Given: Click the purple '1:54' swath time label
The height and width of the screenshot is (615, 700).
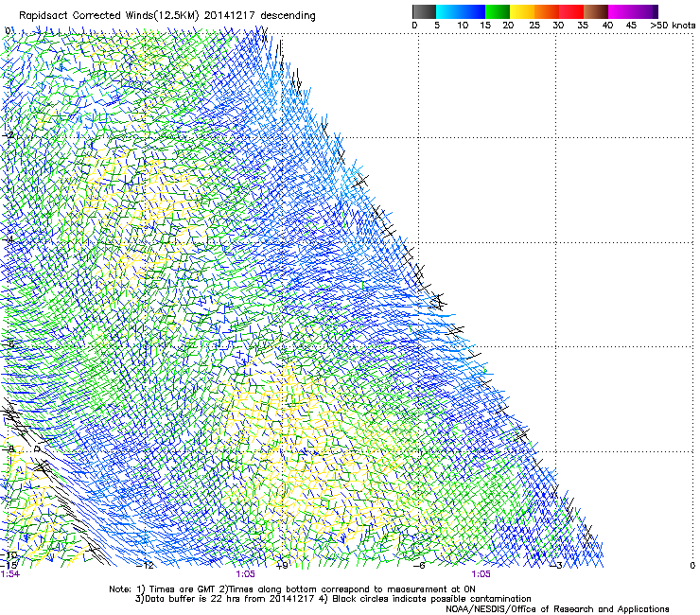Looking at the screenshot, I should point(10,574).
